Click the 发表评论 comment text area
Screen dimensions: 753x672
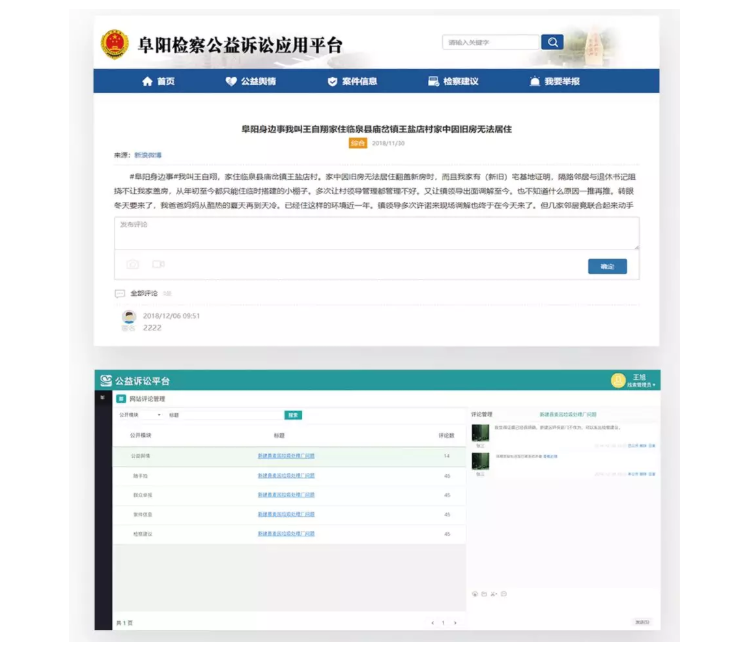point(376,233)
